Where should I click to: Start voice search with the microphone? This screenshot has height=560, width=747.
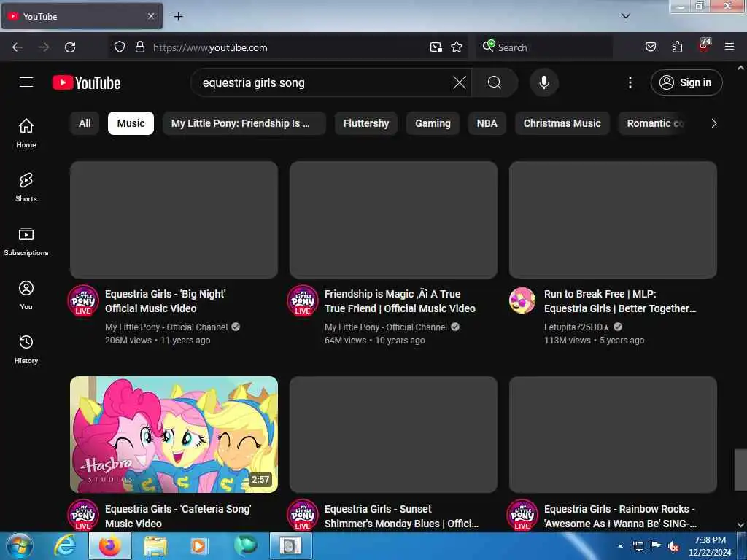543,83
